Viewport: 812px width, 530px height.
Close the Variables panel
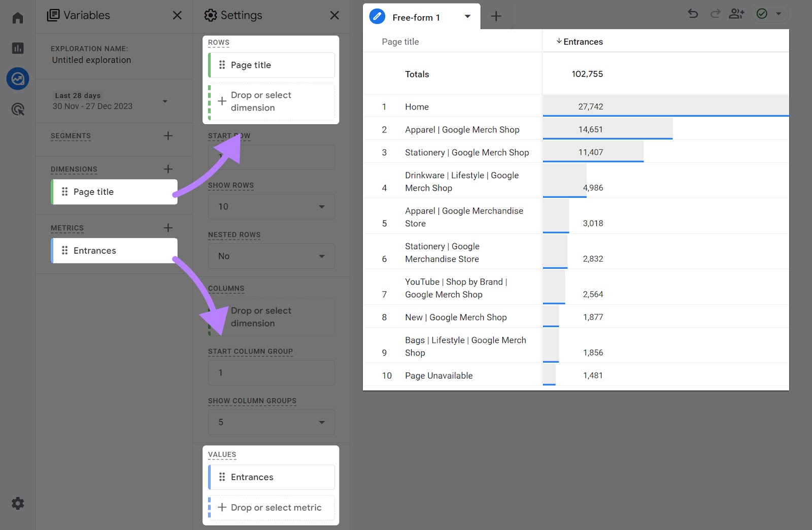177,15
